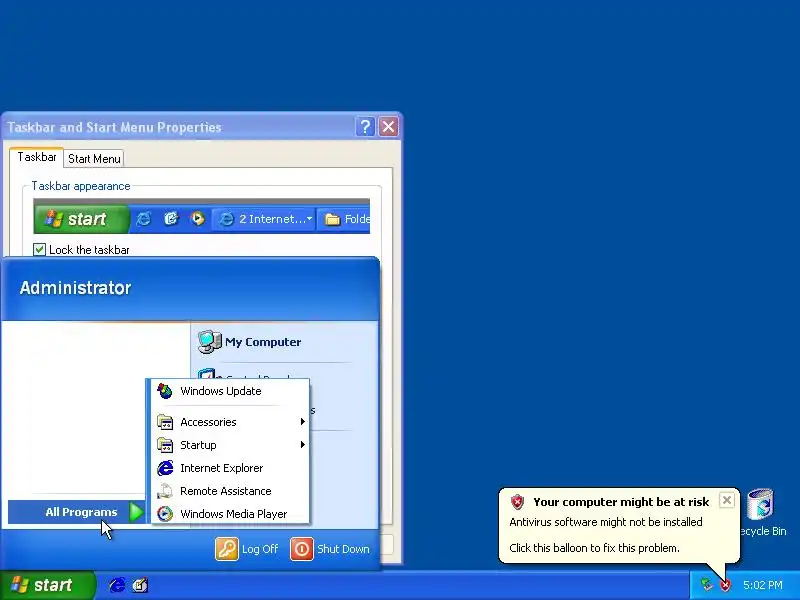Click the second Quick Launch icon on the taskbar
800x600 pixels.
click(140, 585)
